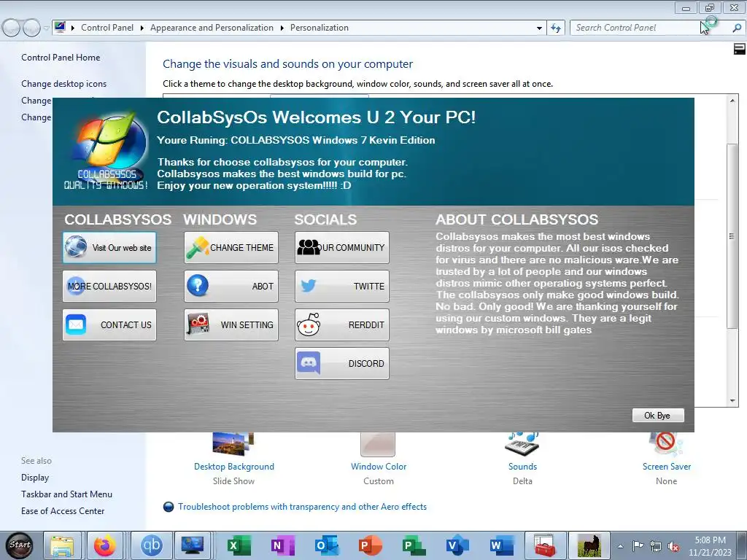747x560 pixels.
Task: Launch Word from taskbar
Action: (501, 545)
